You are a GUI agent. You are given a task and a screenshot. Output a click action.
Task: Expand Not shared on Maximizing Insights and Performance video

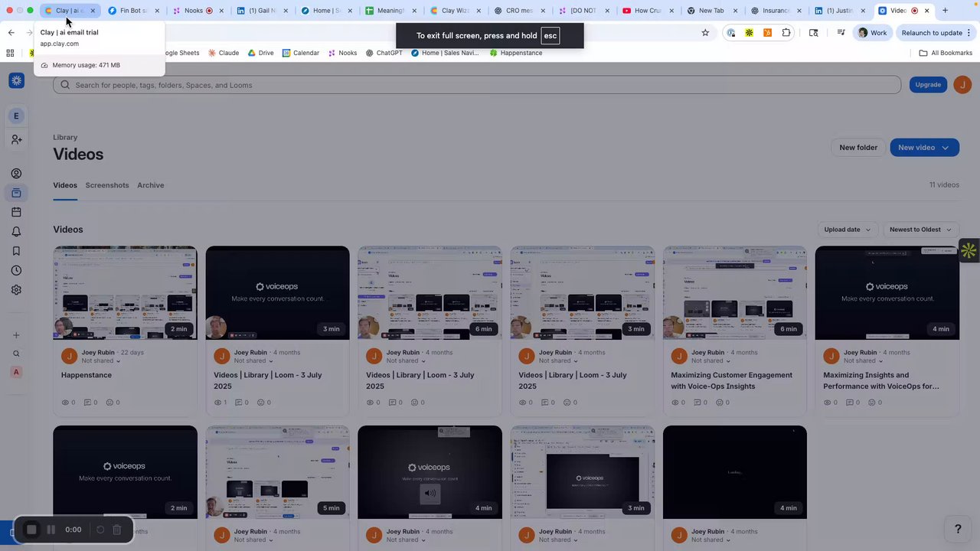(x=864, y=360)
